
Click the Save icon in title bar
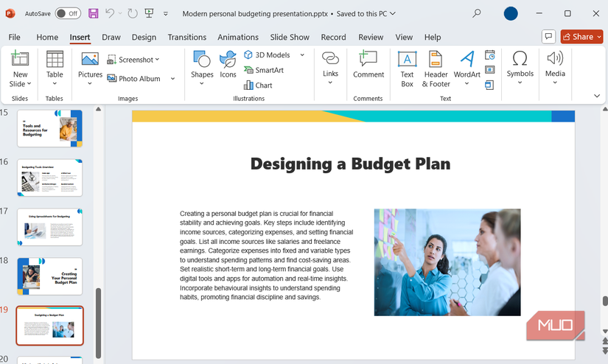click(x=93, y=13)
